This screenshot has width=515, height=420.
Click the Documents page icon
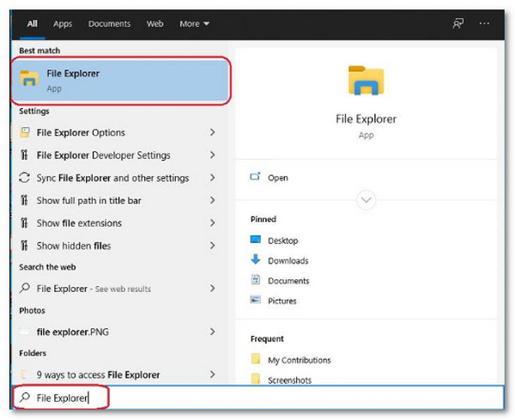256,279
